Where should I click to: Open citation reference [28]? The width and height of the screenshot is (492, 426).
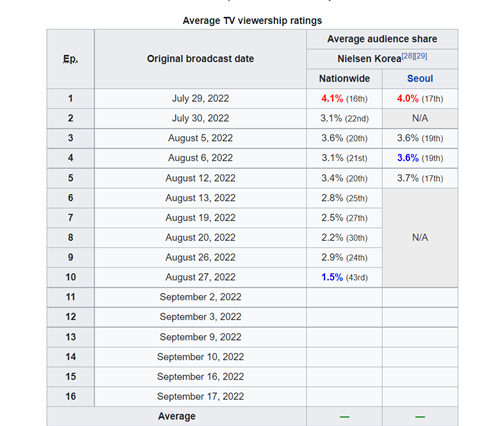point(408,56)
